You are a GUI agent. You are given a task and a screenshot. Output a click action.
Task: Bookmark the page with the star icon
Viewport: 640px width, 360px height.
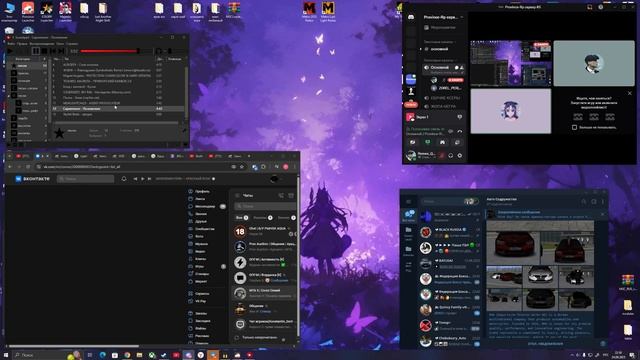[x=241, y=167]
